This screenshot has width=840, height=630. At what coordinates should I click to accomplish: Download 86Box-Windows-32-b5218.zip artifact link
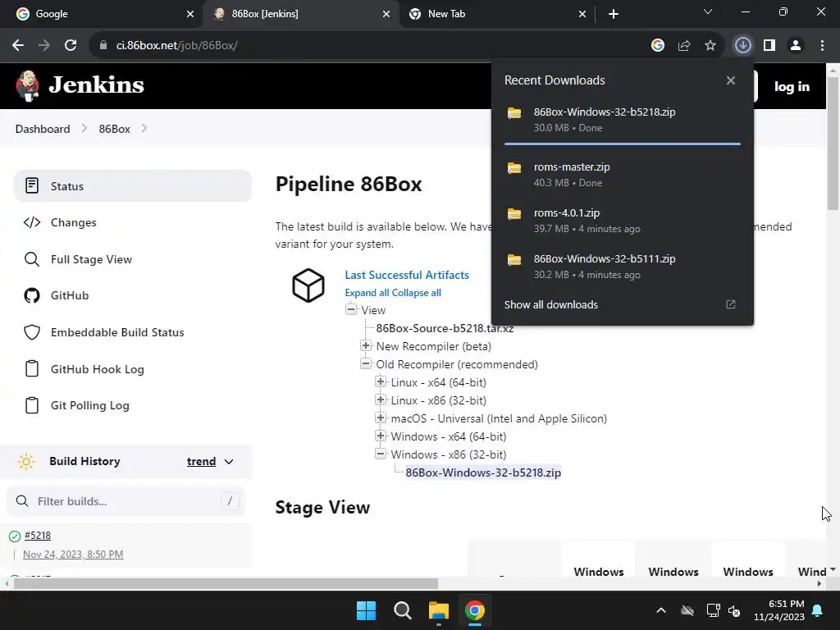(x=483, y=472)
